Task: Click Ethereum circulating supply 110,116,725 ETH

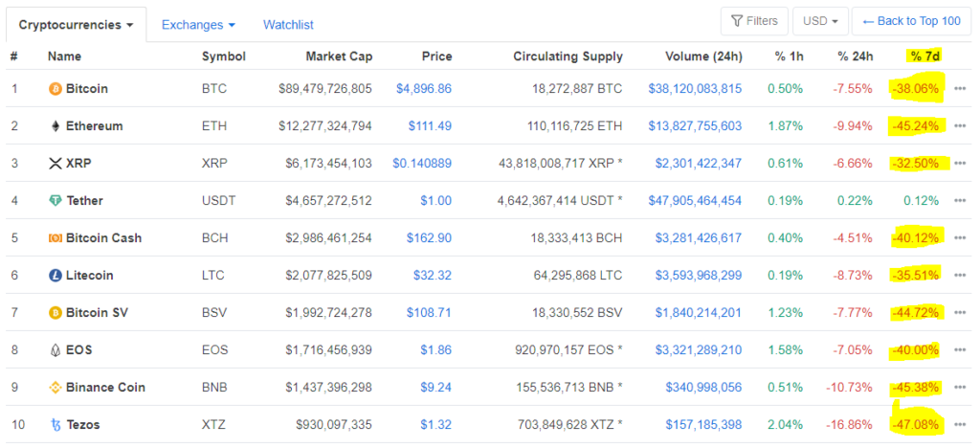Action: [574, 126]
